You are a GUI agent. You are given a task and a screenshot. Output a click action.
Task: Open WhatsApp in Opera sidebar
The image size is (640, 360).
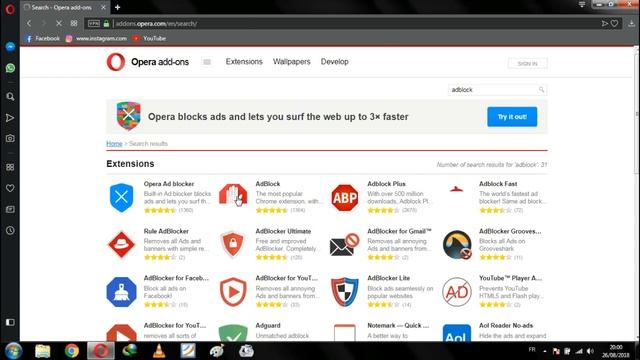click(x=10, y=68)
